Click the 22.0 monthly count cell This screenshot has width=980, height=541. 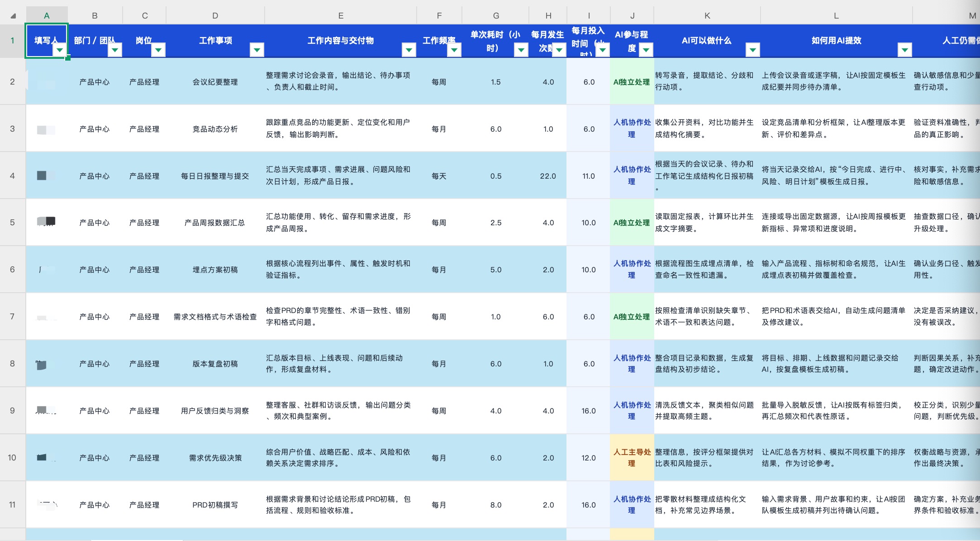[548, 176]
